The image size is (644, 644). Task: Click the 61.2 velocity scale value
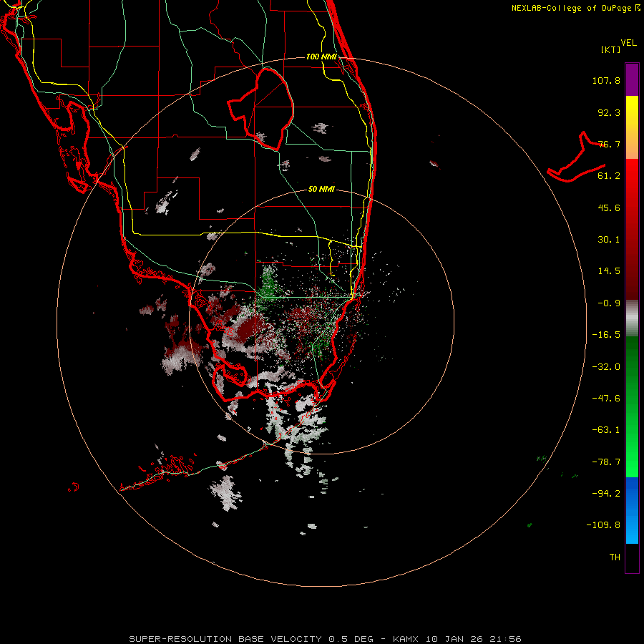(609, 176)
